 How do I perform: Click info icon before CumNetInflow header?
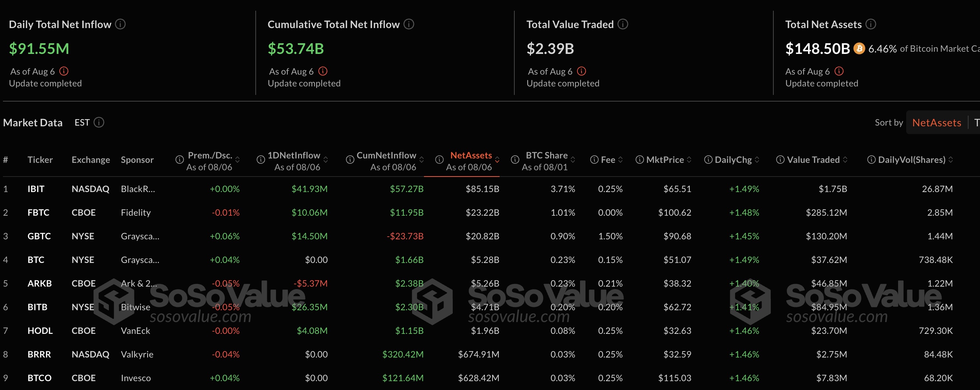pyautogui.click(x=350, y=160)
